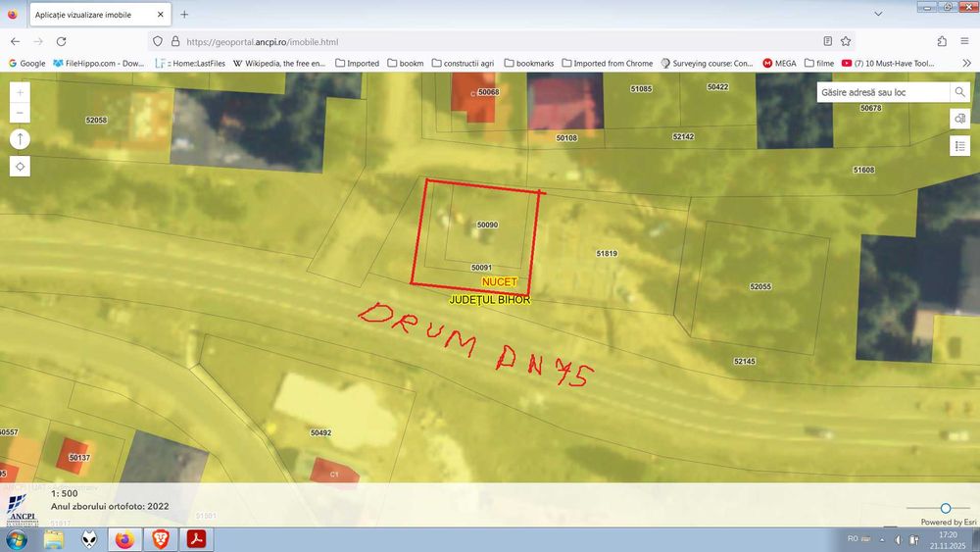Adjust the layer transparency slider handle
The height and width of the screenshot is (552, 980).
click(x=946, y=508)
